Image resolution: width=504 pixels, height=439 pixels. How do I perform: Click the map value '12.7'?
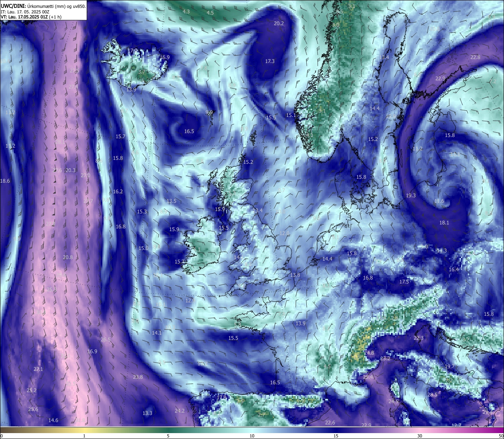pos(456,425)
